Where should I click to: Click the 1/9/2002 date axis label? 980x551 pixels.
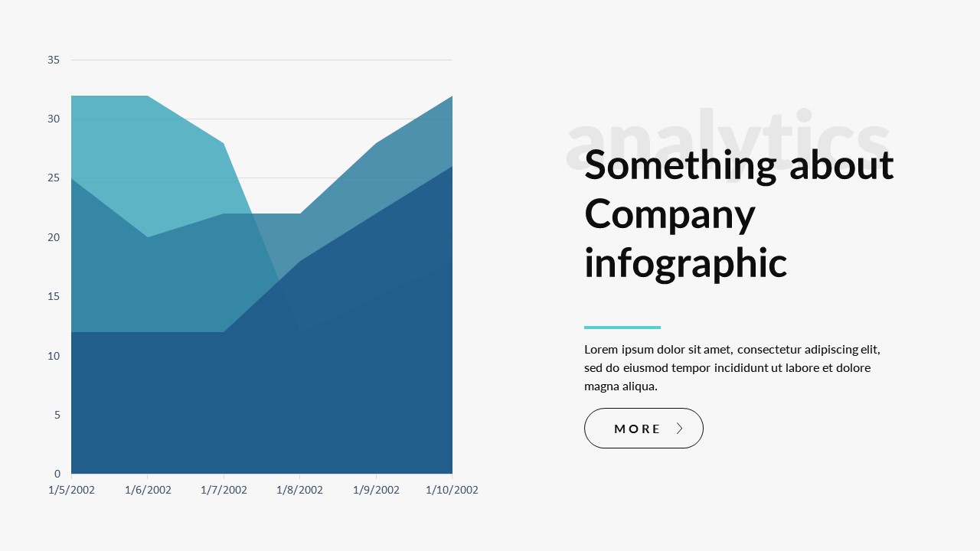pyautogui.click(x=376, y=490)
